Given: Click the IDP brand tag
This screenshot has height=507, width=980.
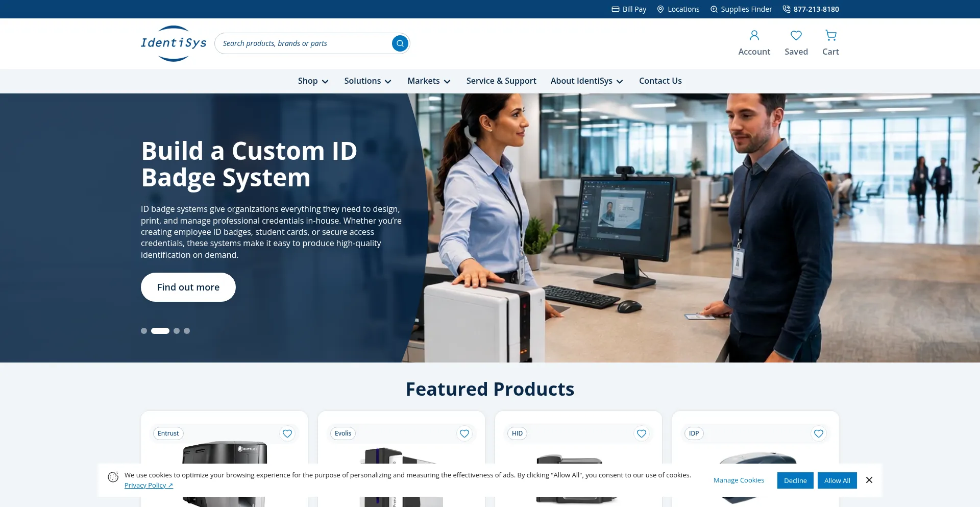Looking at the screenshot, I should click(694, 433).
